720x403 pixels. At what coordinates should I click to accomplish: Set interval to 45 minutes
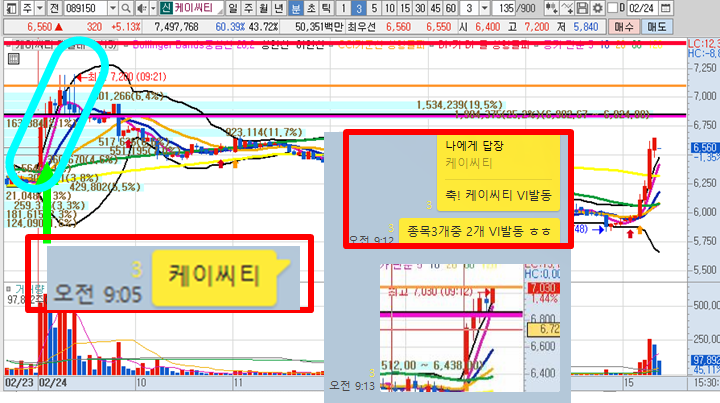pyautogui.click(x=436, y=8)
